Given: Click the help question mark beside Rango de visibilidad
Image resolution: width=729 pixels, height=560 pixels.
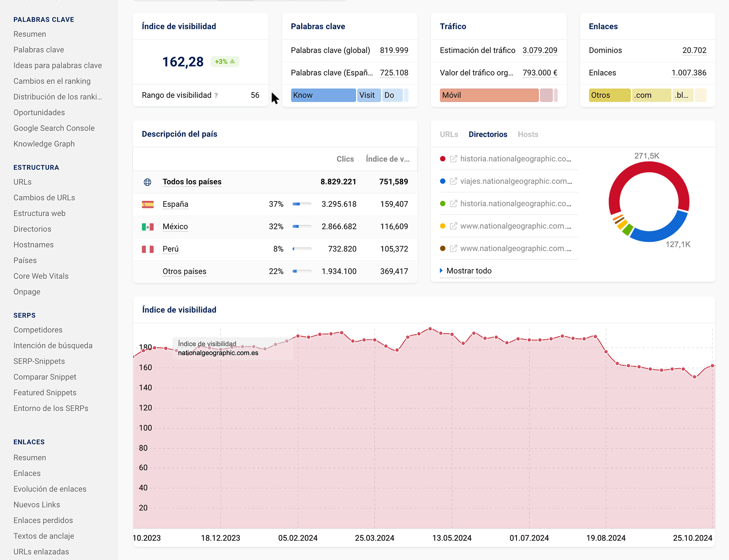Looking at the screenshot, I should (x=216, y=96).
